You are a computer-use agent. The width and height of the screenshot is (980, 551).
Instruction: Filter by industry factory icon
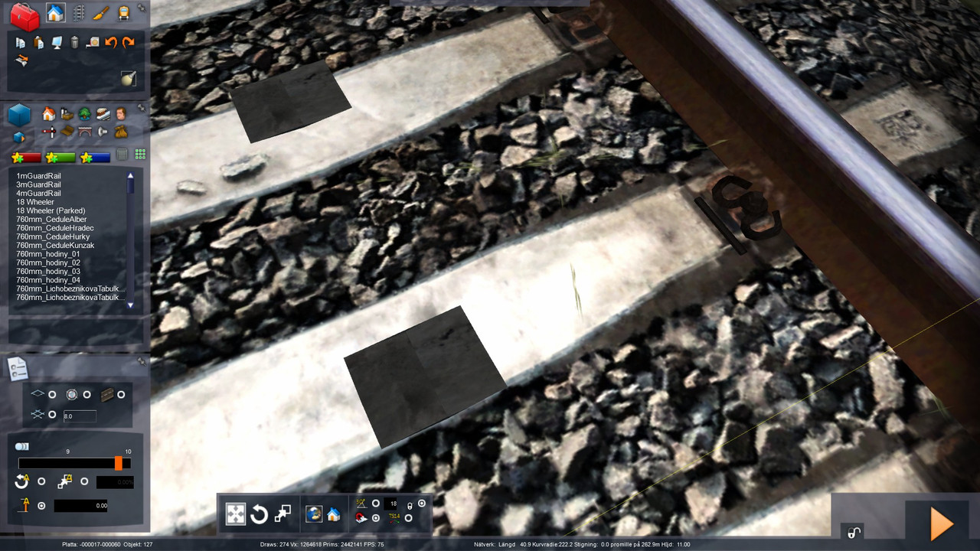67,114
